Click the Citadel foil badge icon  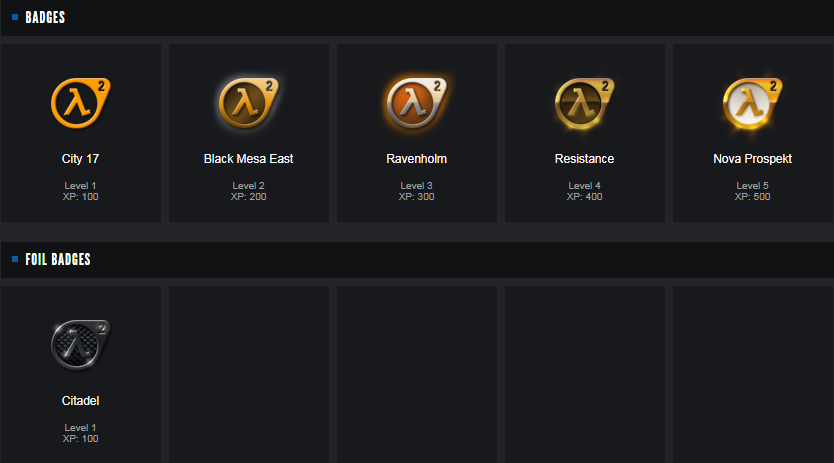[80, 344]
